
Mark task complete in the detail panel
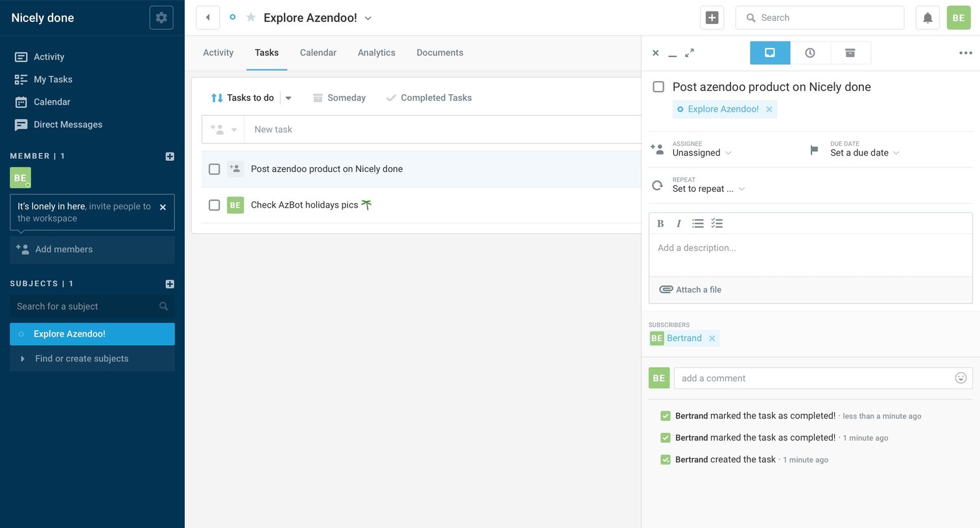click(x=659, y=87)
